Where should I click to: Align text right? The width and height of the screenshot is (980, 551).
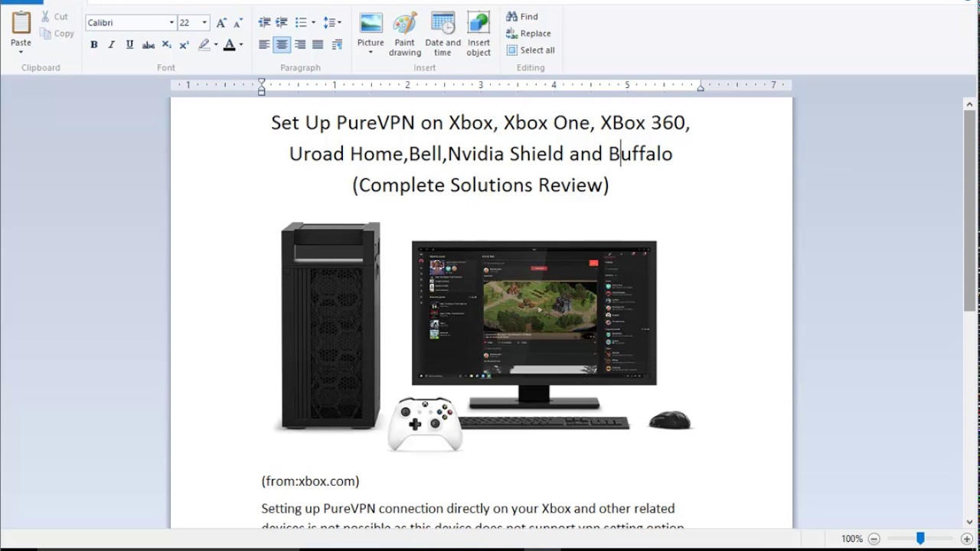(x=300, y=45)
